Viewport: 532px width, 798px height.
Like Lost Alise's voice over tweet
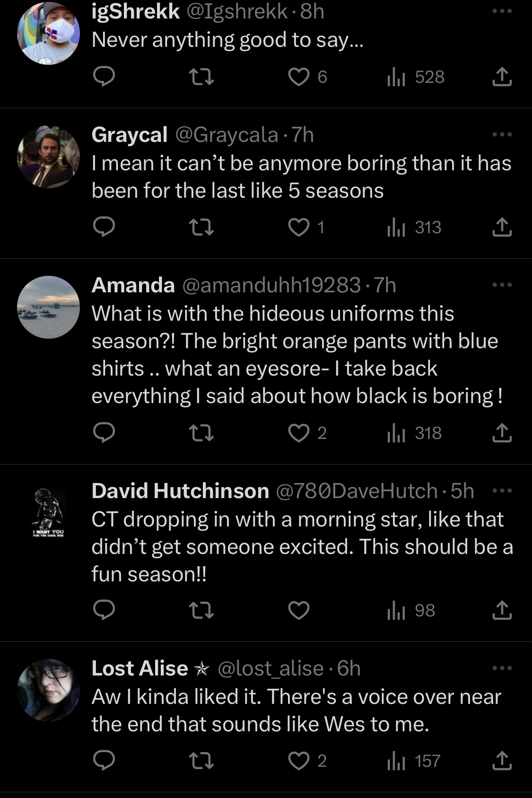pyautogui.click(x=307, y=761)
